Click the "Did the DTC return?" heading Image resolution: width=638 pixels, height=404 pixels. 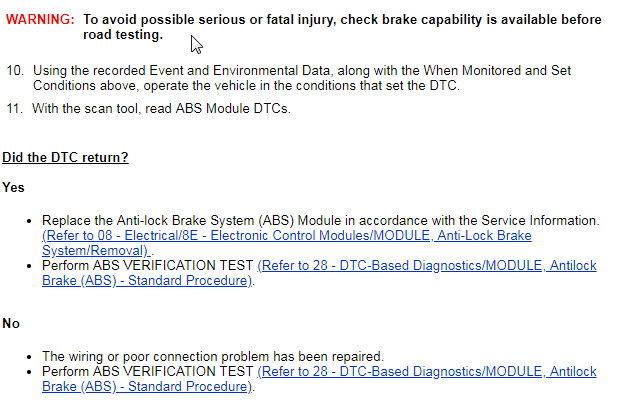coord(65,158)
